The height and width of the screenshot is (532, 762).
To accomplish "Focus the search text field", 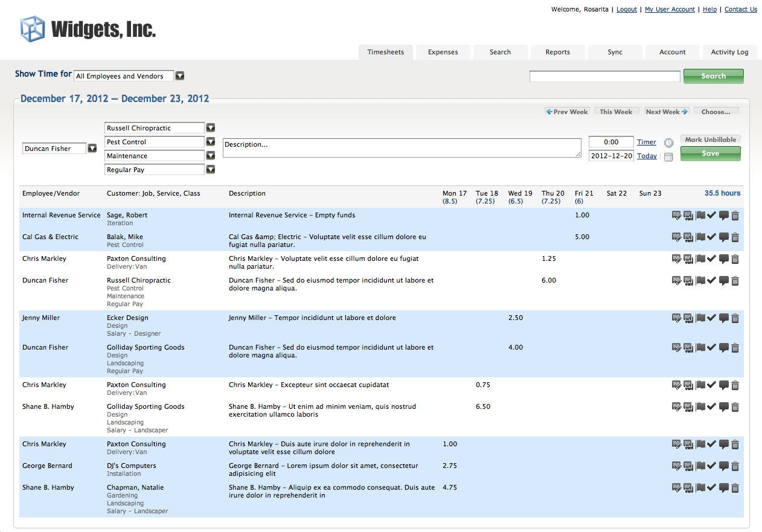I will tap(605, 77).
